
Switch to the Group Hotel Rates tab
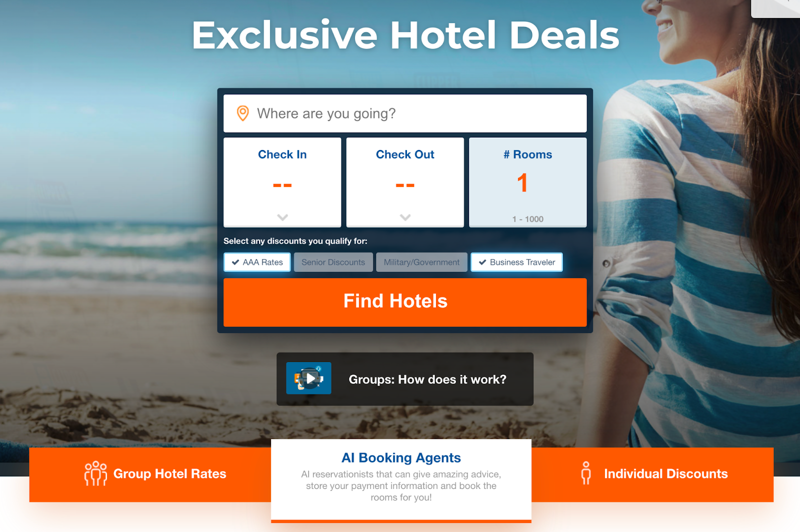pyautogui.click(x=150, y=474)
